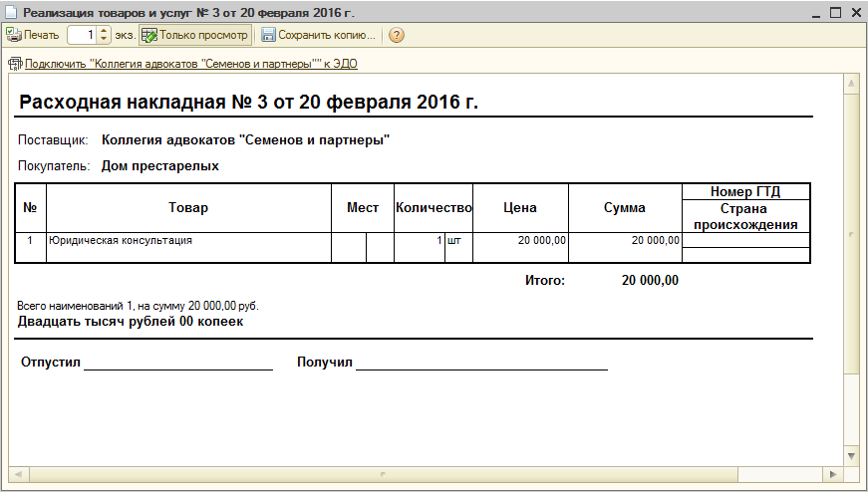Click the line Всего наименований 1, на сумму
This screenshot has width=868, height=492.
[138, 306]
